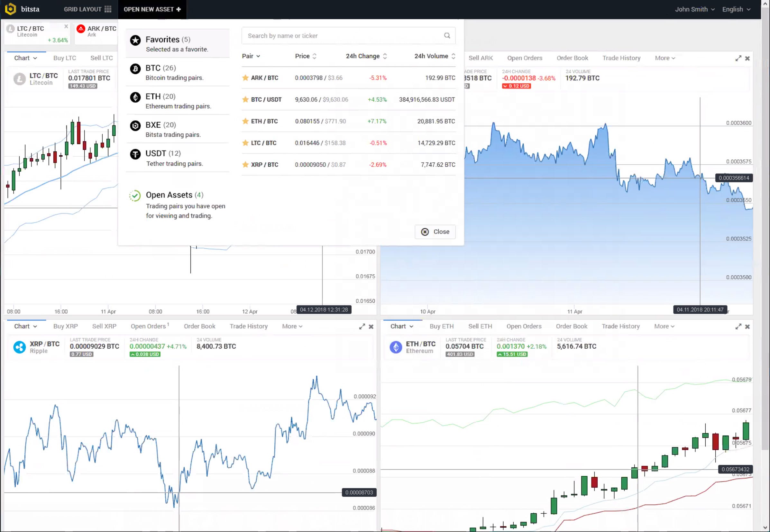Toggle favorite star for LTC / BTC row
This screenshot has width=770, height=532.
pyautogui.click(x=245, y=143)
